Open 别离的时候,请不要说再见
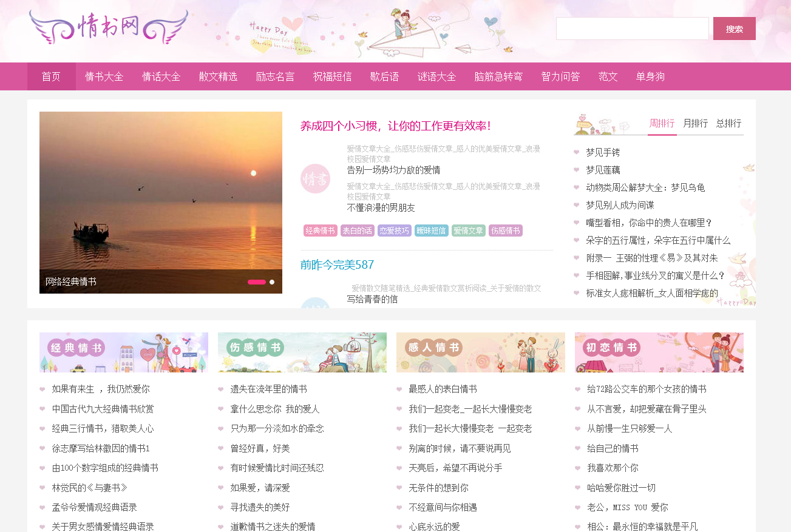The width and height of the screenshot is (791, 532). click(460, 448)
